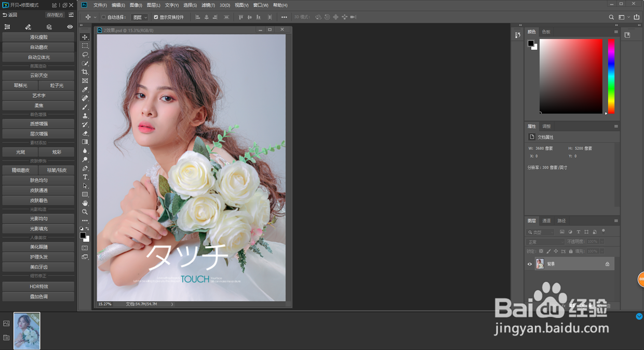Open the 类型 layer filter dropdown
The height and width of the screenshot is (350, 644).
click(541, 232)
